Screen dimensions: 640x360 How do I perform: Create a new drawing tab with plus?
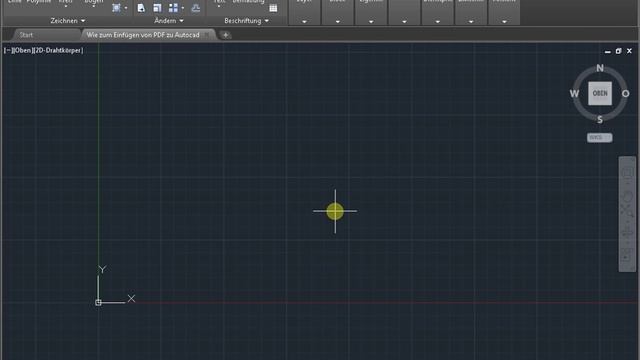(x=225, y=35)
